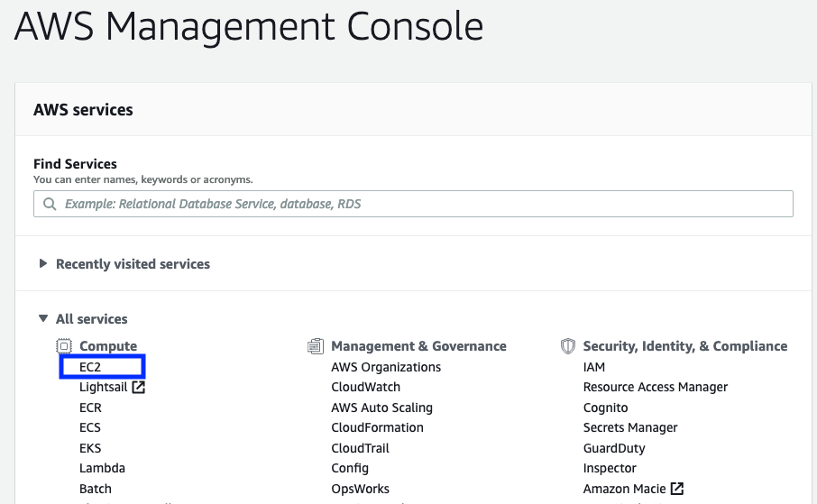Image resolution: width=817 pixels, height=504 pixels.
Task: Click the Compute category chip icon
Action: click(63, 346)
